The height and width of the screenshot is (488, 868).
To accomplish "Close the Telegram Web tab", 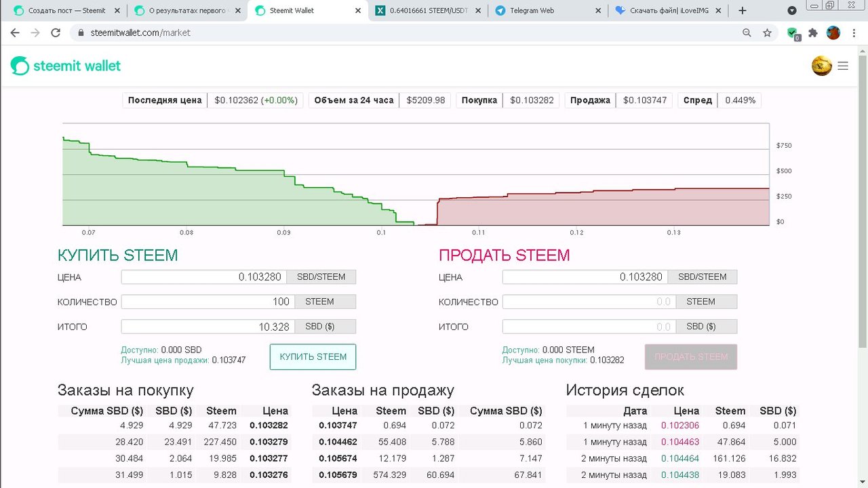I will [597, 11].
